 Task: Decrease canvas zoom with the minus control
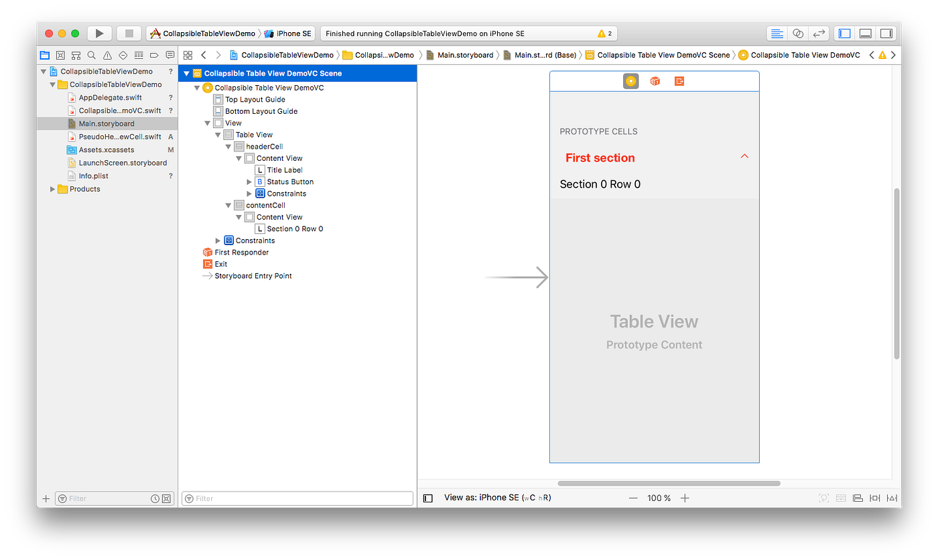coord(634,498)
